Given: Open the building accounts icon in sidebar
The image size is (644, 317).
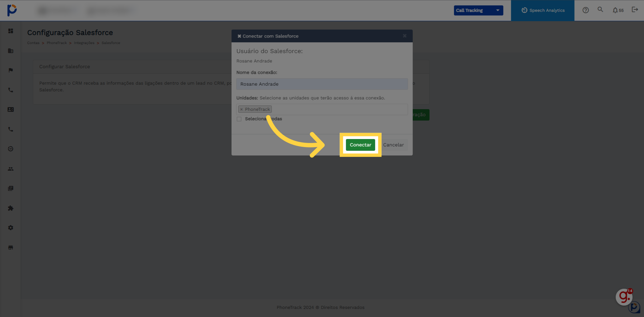Looking at the screenshot, I should pyautogui.click(x=11, y=51).
